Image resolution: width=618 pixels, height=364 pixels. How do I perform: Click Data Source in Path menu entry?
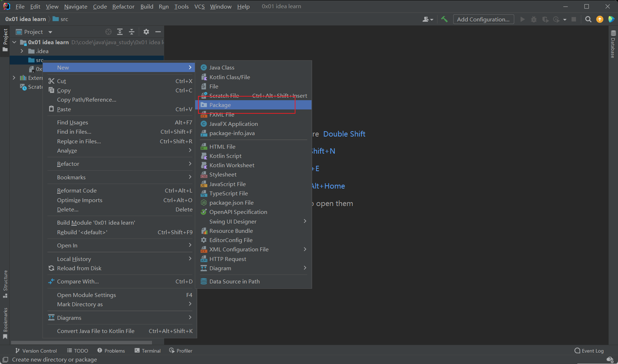pyautogui.click(x=253, y=281)
